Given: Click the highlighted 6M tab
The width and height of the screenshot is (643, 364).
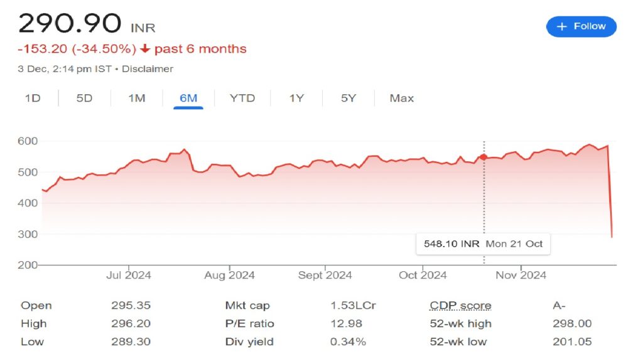Looking at the screenshot, I should point(188,99).
